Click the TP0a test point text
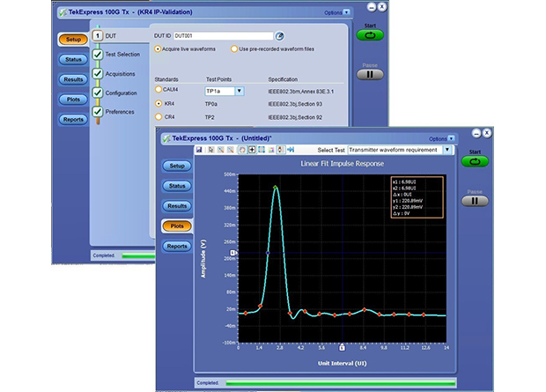Viewport: 546px width, 392px height. pos(211,104)
